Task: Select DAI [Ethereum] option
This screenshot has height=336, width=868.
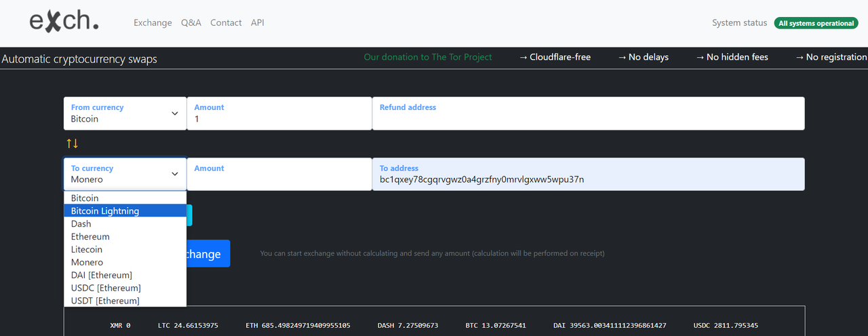Action: coord(125,276)
